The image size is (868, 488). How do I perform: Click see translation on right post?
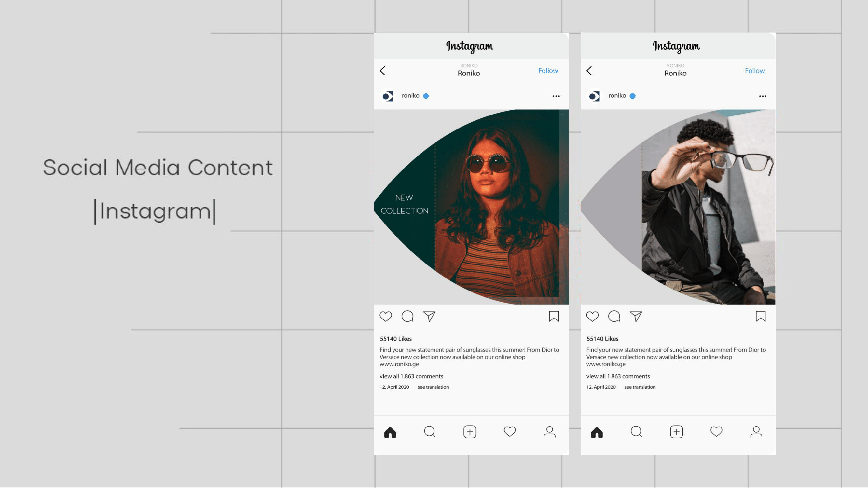coord(640,387)
